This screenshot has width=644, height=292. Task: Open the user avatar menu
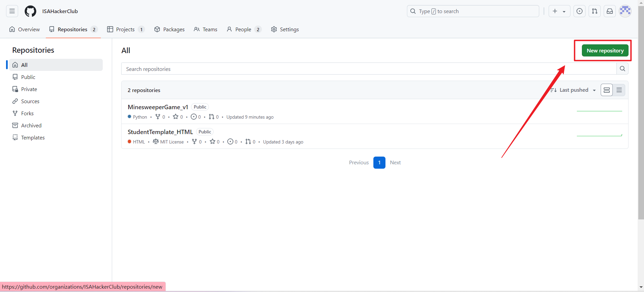point(625,11)
